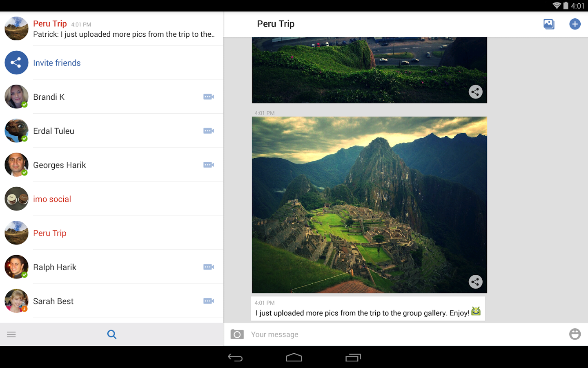Start video call with Ralph Harik

click(209, 267)
